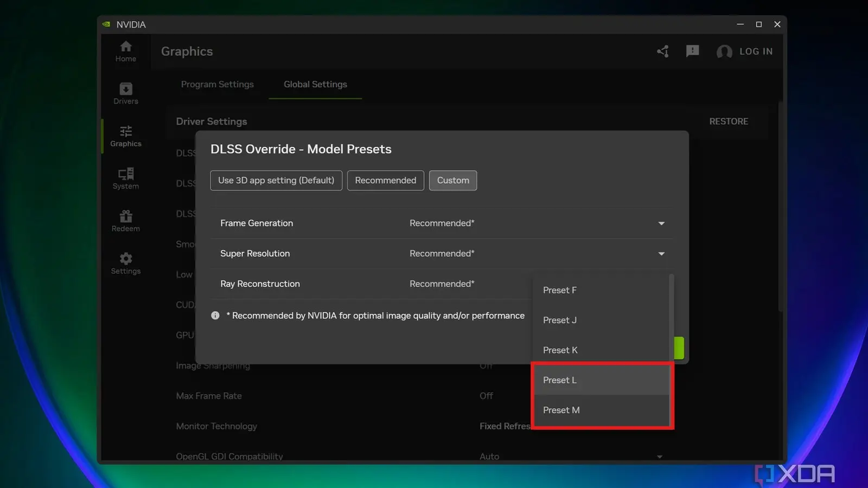Select the Custom preset mode
The image size is (868, 488).
pyautogui.click(x=453, y=181)
